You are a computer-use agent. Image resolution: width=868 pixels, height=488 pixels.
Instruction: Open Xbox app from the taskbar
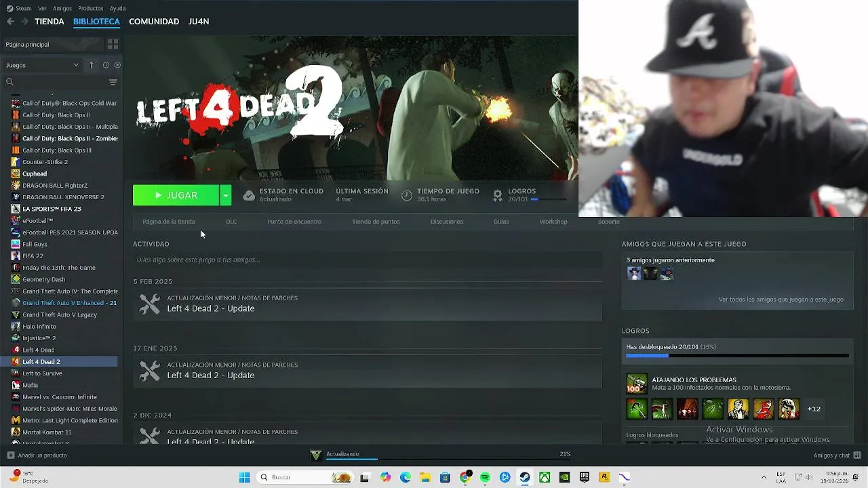click(x=545, y=477)
